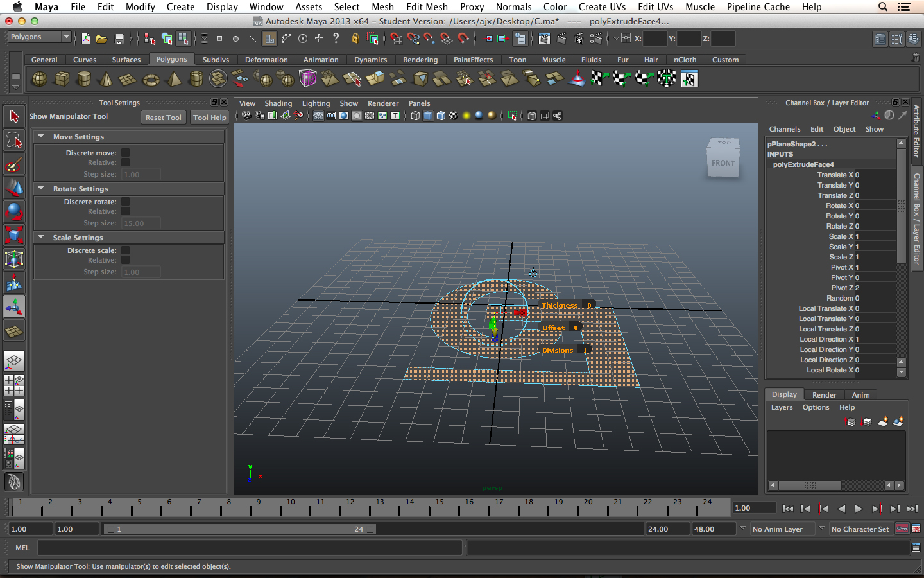Click the FRONT view cube
924x578 pixels.
pos(723,163)
